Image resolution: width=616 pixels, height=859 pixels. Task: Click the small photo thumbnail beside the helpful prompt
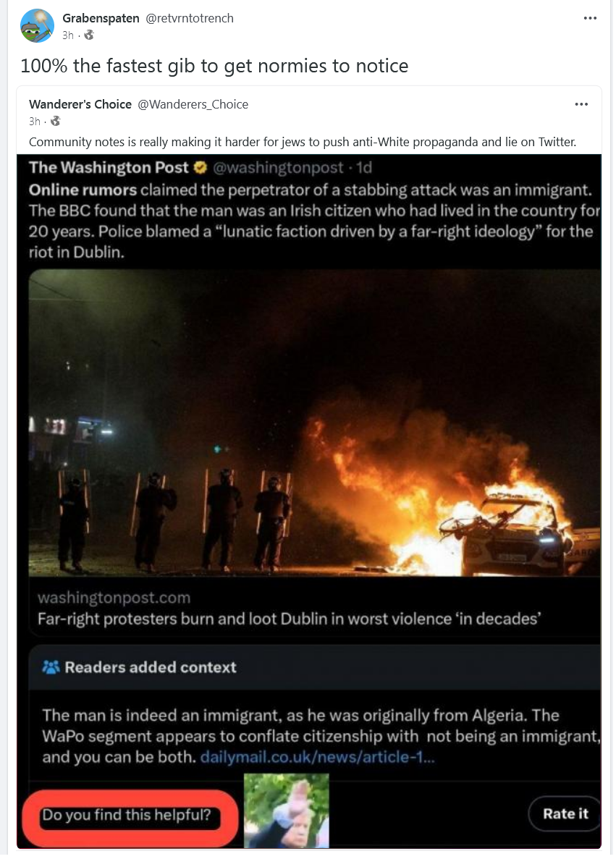[286, 811]
